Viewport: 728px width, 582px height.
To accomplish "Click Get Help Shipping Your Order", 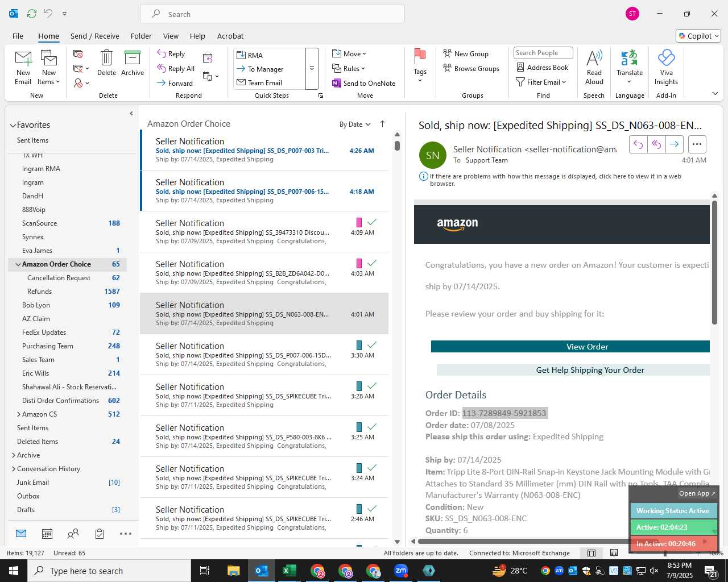I will click(x=573, y=370).
